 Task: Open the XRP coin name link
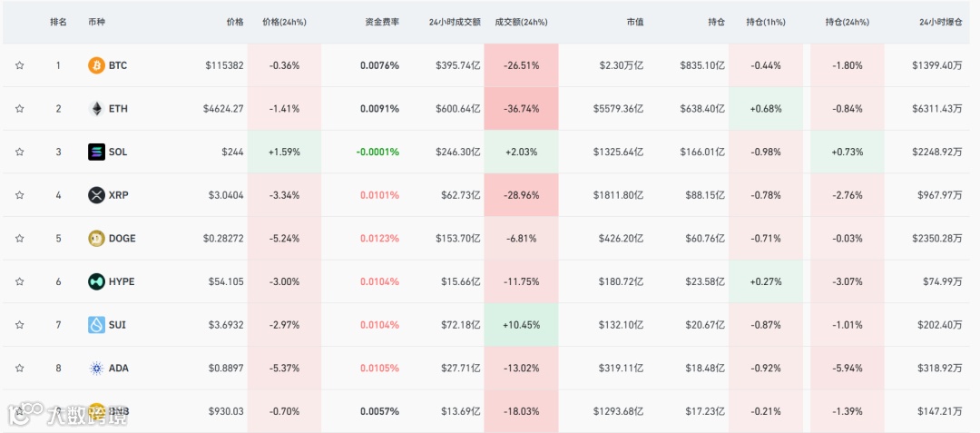click(118, 195)
